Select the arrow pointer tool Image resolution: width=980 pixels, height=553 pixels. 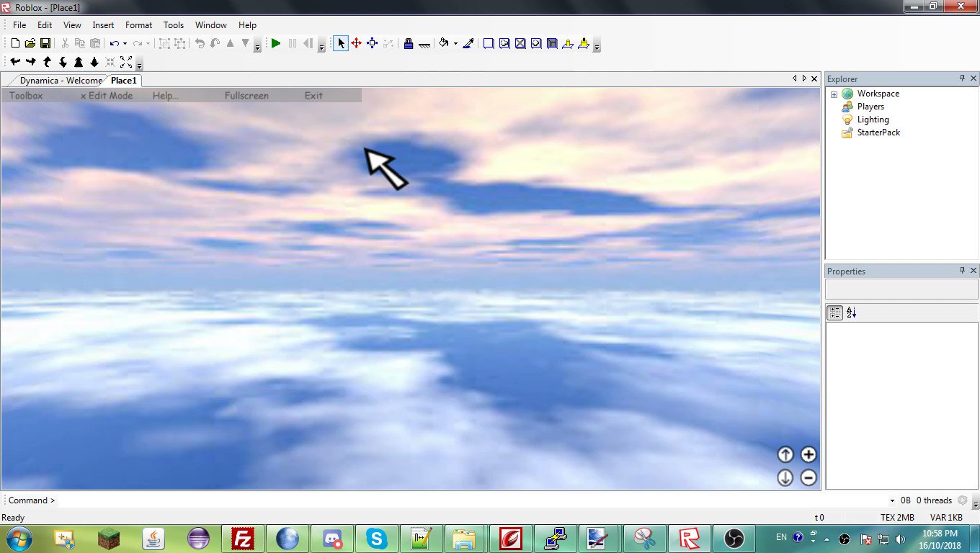point(341,43)
